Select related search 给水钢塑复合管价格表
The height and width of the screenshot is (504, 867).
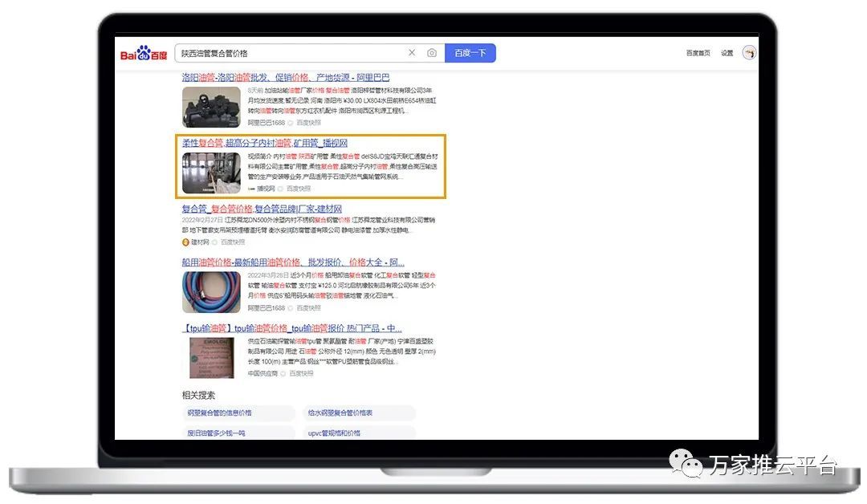click(x=340, y=413)
